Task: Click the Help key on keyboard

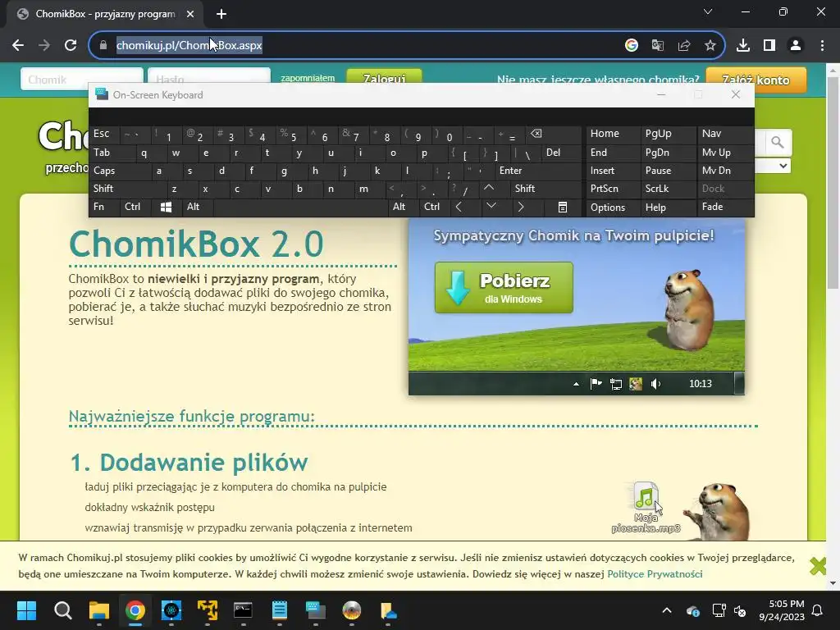Action: [x=668, y=207]
